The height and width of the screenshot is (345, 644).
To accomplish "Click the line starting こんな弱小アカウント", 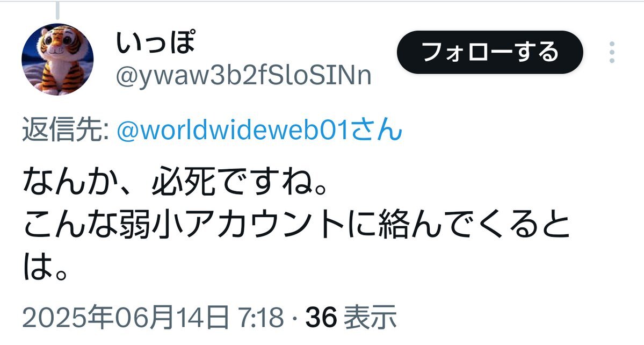I will click(x=296, y=225).
